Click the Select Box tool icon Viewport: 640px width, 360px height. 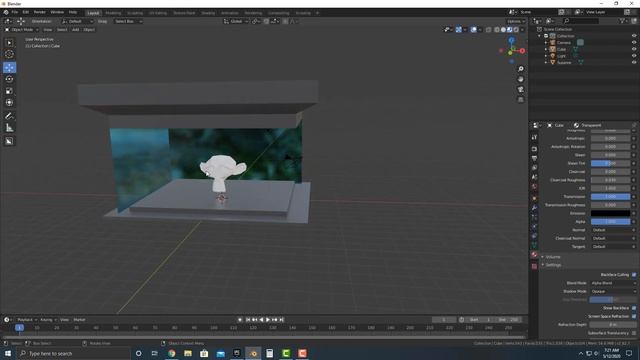point(9,42)
